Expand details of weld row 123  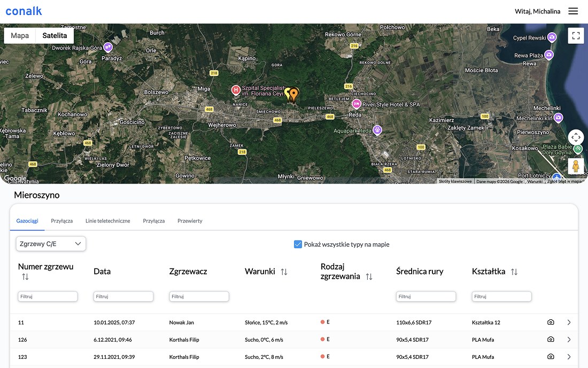tap(569, 357)
